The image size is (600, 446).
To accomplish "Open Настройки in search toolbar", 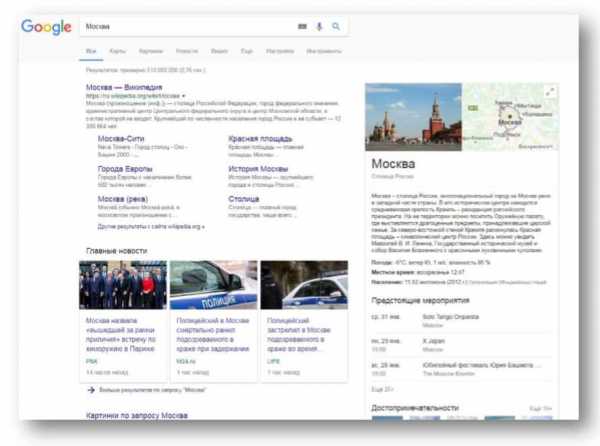I will pos(280,50).
